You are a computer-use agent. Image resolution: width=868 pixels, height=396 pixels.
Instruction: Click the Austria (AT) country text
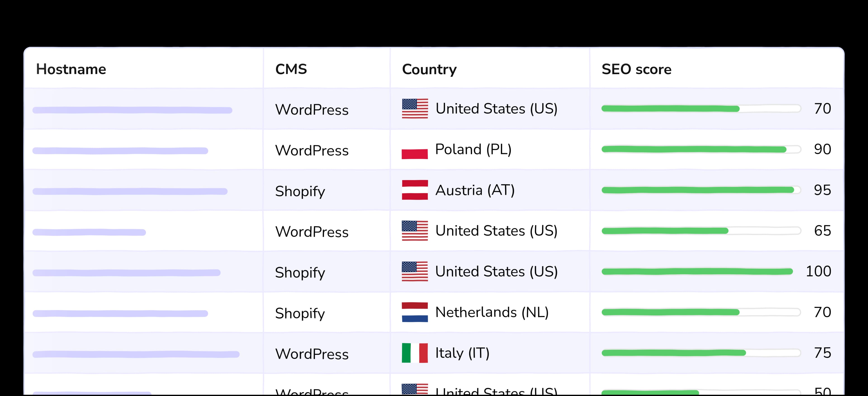tap(475, 190)
